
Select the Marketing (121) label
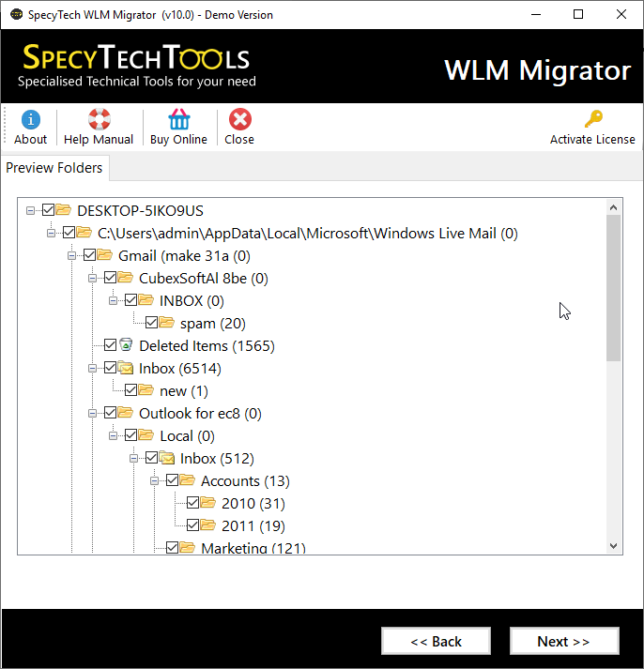pos(253,548)
